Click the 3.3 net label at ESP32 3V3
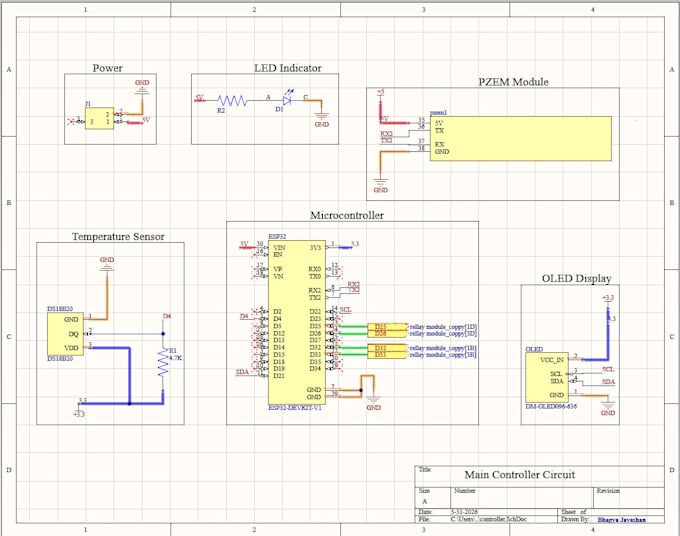This screenshot has width=680, height=536. point(355,244)
